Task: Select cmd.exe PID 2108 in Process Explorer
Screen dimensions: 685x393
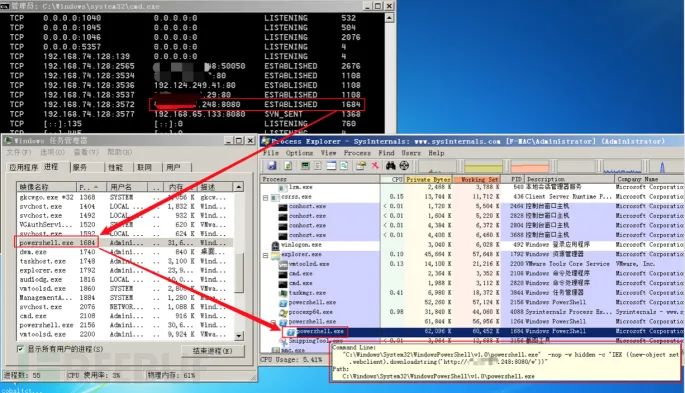Action: pos(473,273)
